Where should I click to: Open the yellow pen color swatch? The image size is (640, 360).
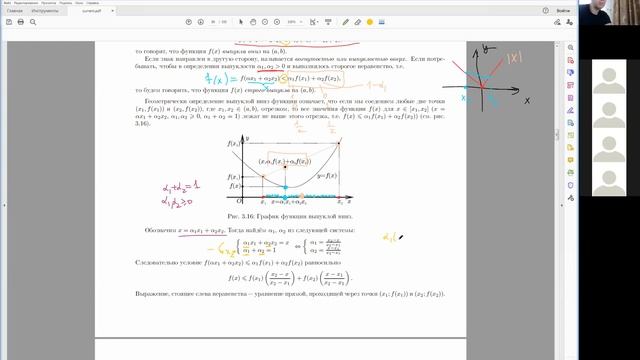tap(370, 22)
